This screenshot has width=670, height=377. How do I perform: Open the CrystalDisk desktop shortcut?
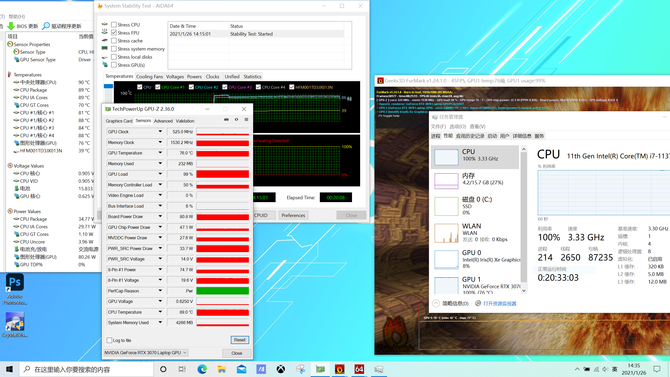coord(15,325)
